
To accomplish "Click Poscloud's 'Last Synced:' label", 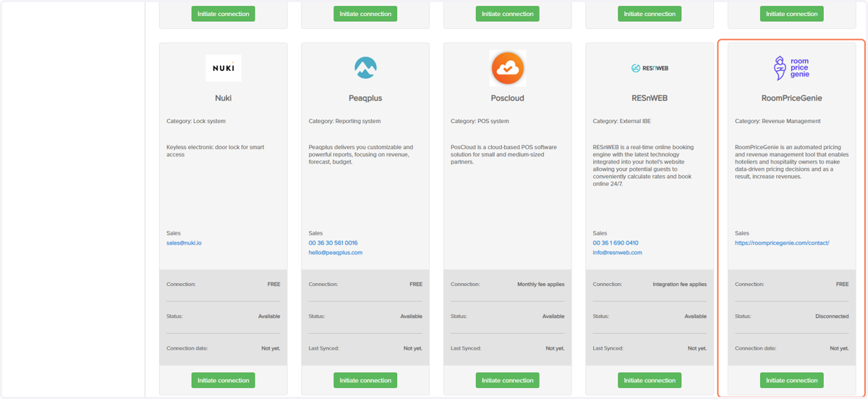I will coord(466,348).
